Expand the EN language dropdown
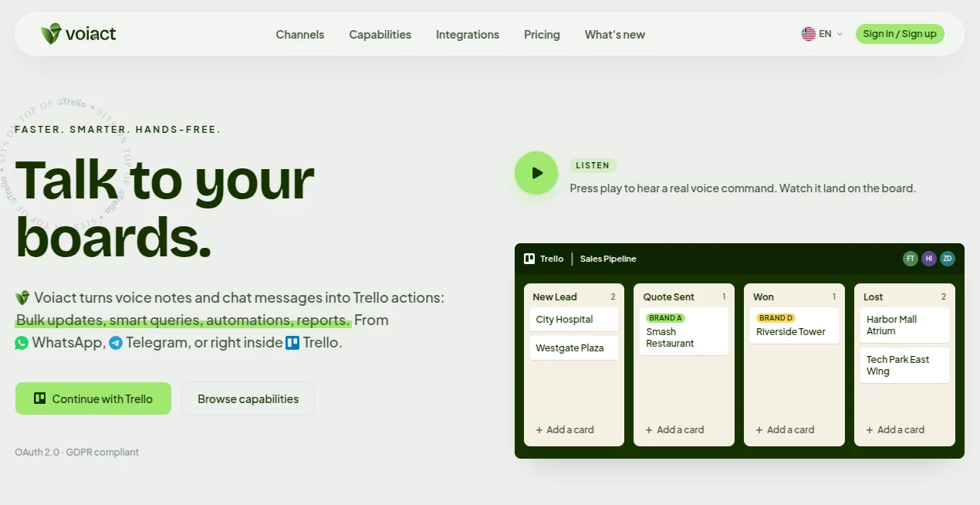Screen dimensions: 980x505 coord(823,34)
